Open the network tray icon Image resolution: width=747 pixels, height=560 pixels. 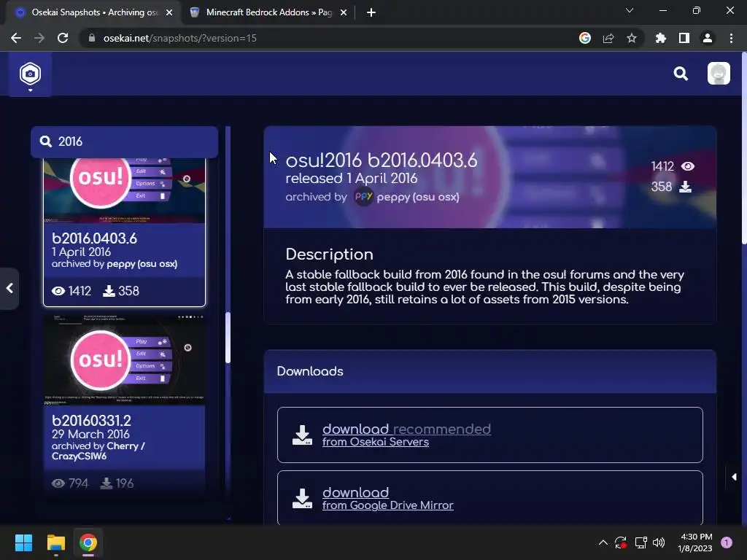[x=640, y=542]
